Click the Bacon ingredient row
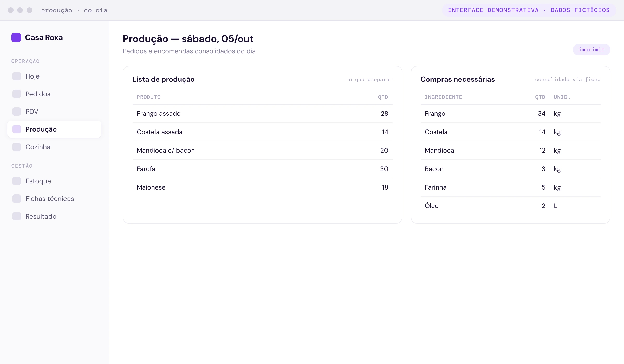Viewport: 624px width, 364px height. coord(511,169)
